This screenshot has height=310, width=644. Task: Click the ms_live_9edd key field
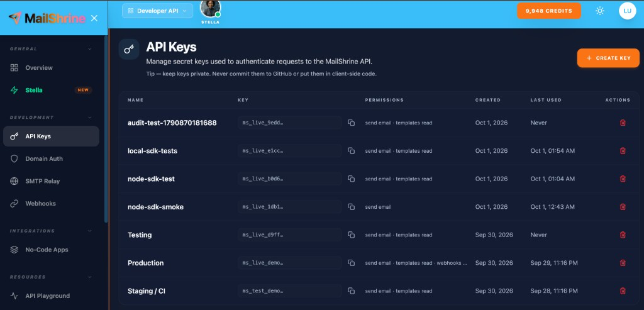[289, 123]
